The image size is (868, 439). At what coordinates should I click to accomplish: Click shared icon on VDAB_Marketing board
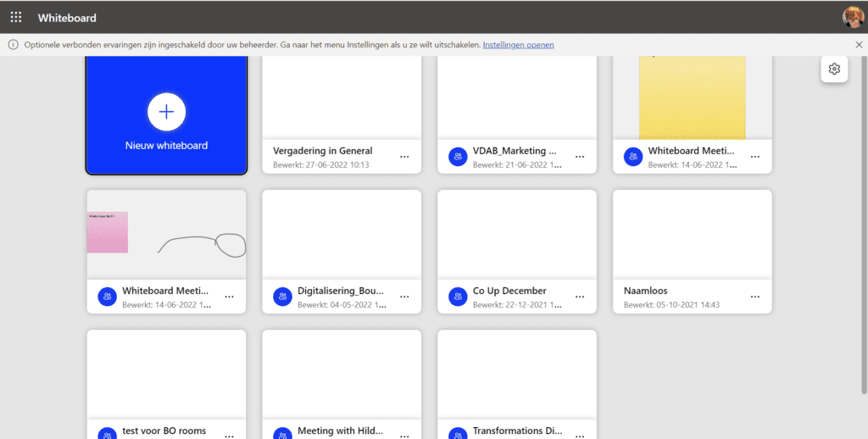pos(458,157)
